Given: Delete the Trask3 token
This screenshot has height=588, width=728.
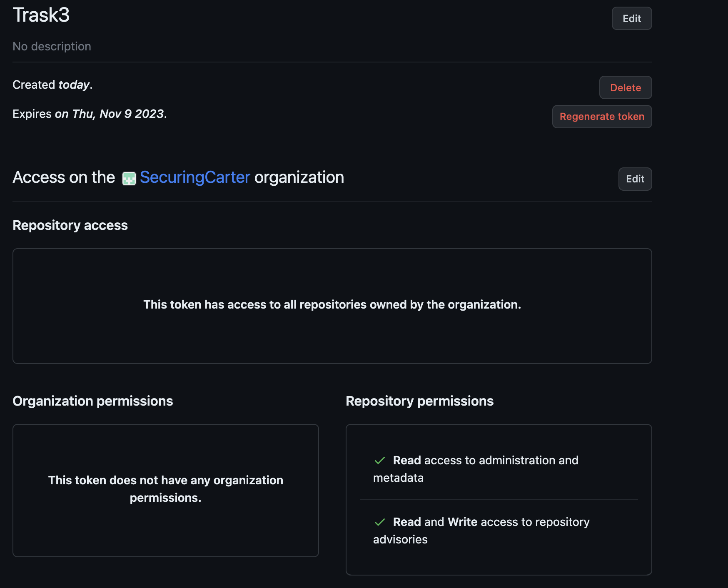Looking at the screenshot, I should point(626,87).
